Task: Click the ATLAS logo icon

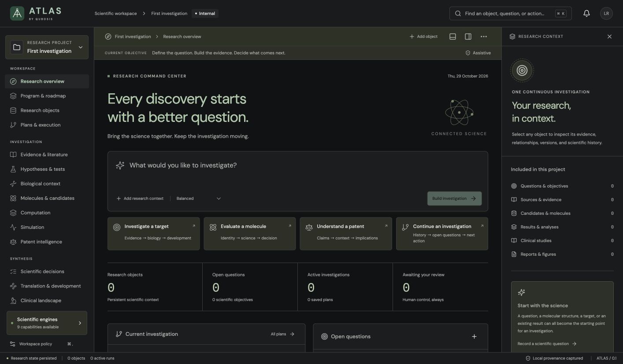Action: (x=17, y=13)
